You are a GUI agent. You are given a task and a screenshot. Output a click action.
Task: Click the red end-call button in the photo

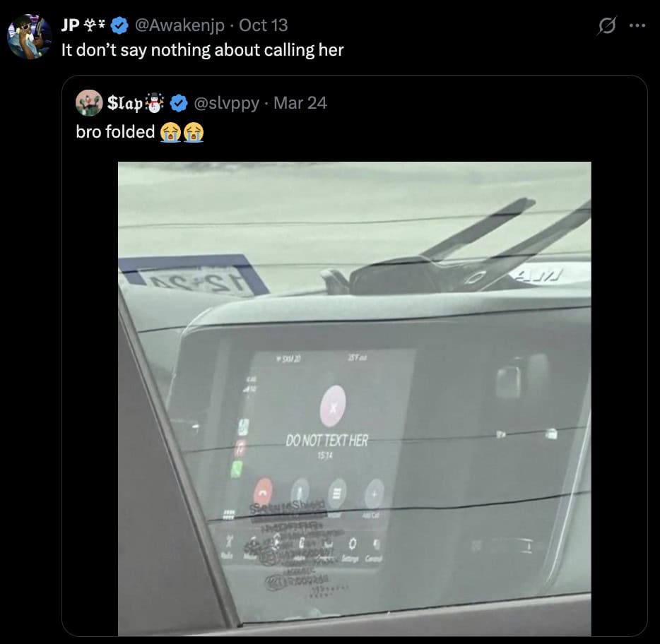point(264,491)
